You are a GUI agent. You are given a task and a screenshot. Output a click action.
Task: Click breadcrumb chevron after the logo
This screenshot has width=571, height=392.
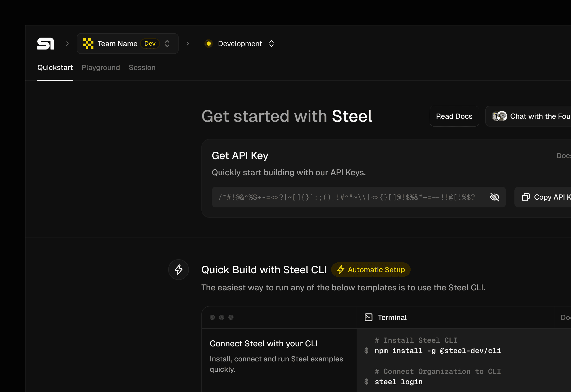click(67, 44)
